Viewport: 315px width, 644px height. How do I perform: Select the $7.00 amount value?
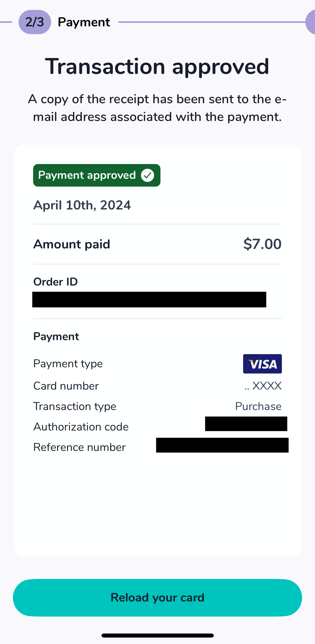pyautogui.click(x=262, y=244)
